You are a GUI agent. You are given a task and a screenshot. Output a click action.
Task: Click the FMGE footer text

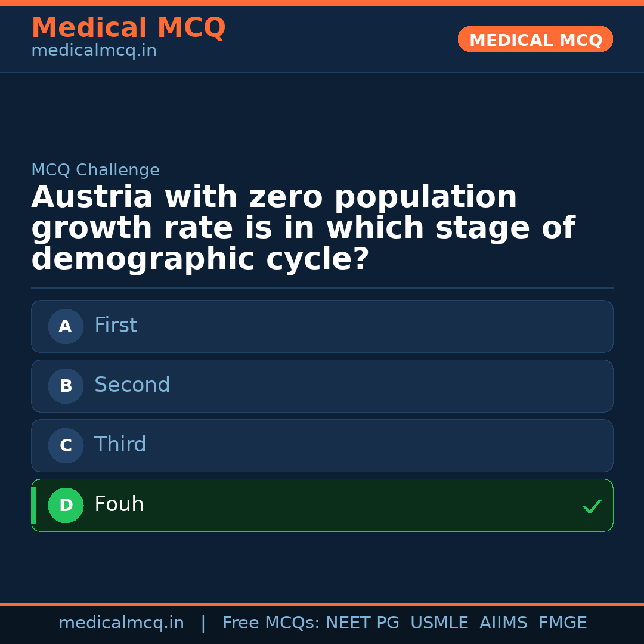point(562,622)
